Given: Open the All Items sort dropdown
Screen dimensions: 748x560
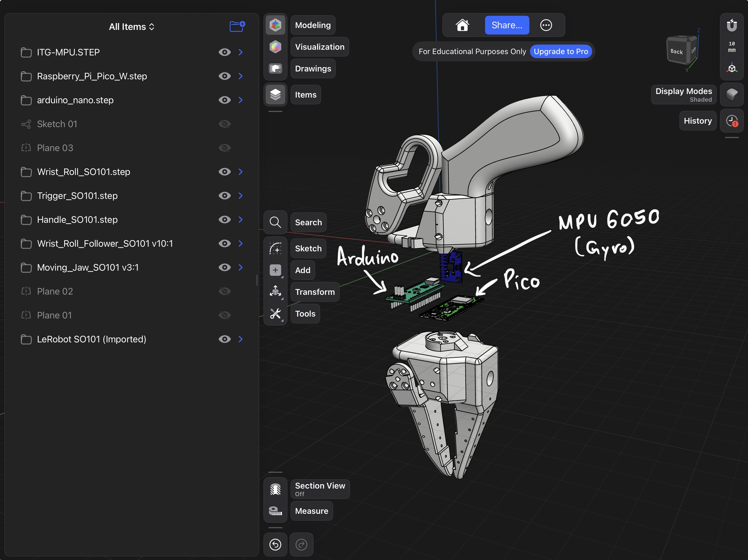Looking at the screenshot, I should pos(132,26).
